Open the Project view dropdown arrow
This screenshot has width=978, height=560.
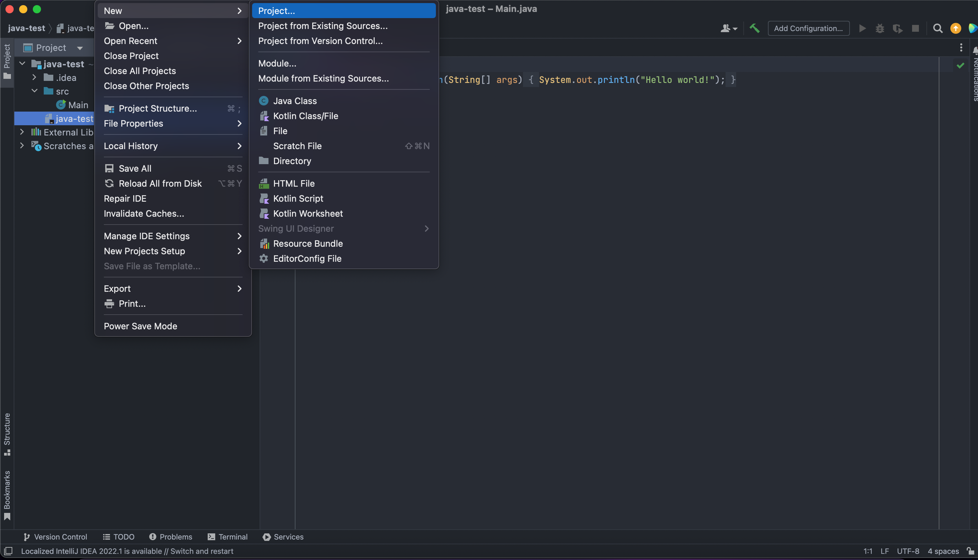click(x=80, y=48)
